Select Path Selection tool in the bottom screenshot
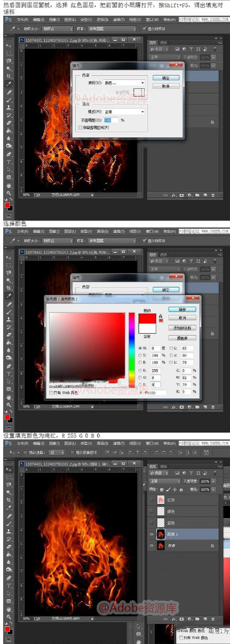230x644 pixels. 8,593
